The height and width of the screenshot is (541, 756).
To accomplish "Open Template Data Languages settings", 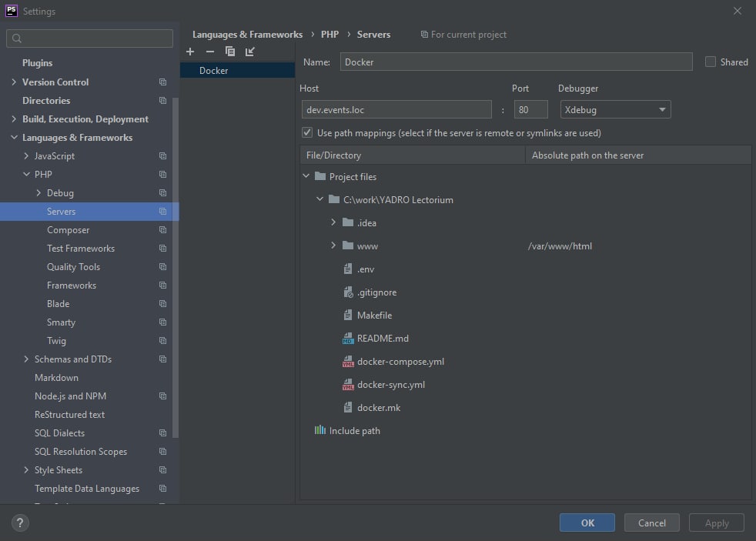I will [87, 489].
